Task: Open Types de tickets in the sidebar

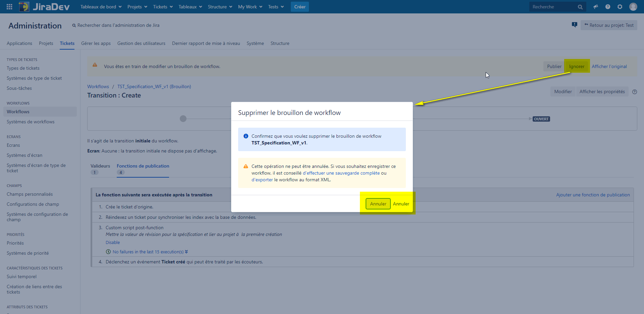Action: 23,68
